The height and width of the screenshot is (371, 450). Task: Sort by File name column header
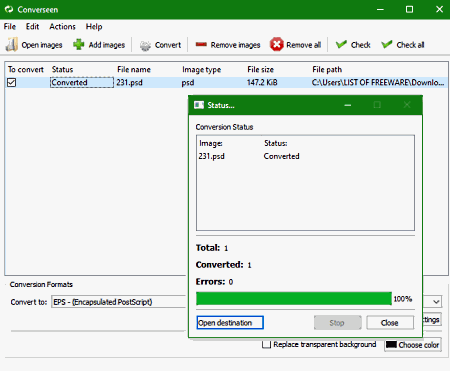[x=134, y=69]
